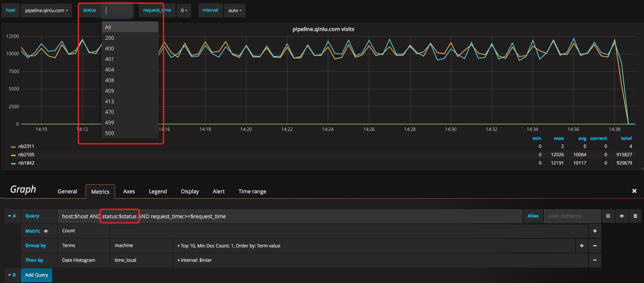The height and width of the screenshot is (283, 644).
Task: Sort legend by avg column
Action: (x=582, y=138)
